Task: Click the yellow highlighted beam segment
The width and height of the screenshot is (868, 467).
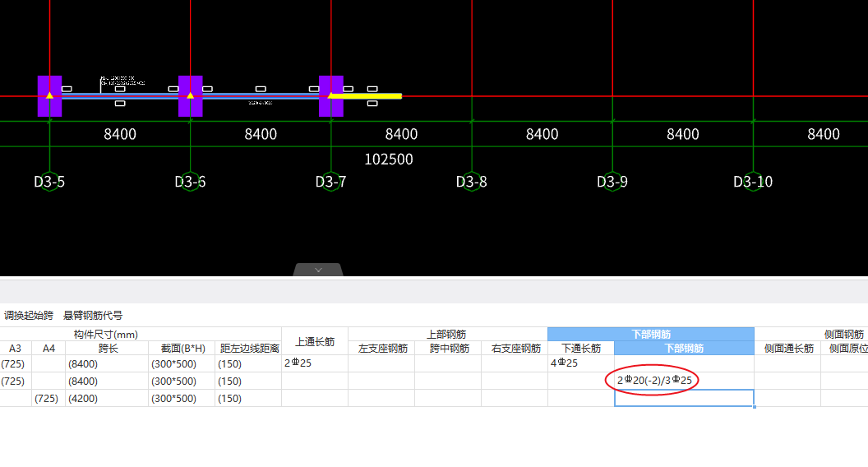Action: pos(367,96)
